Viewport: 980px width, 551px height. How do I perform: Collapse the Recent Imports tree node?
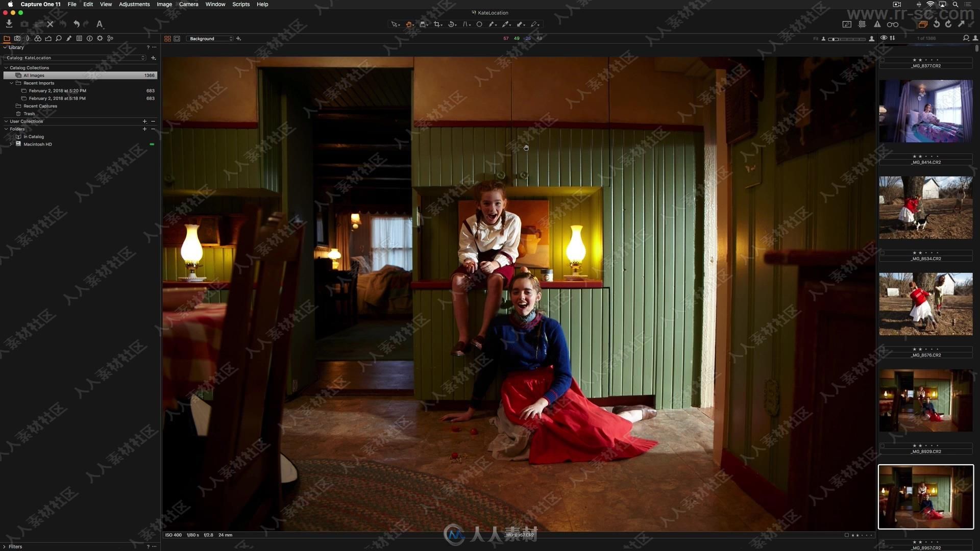[x=12, y=83]
